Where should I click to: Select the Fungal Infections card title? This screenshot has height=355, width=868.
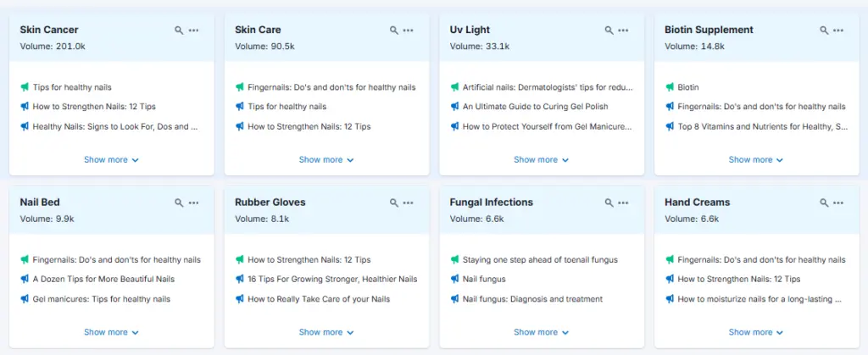(x=491, y=202)
